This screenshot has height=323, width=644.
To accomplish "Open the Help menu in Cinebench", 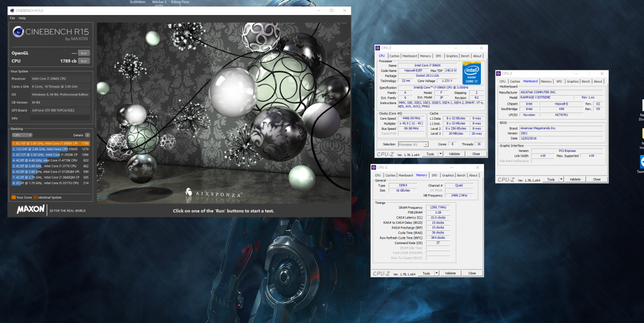I will (22, 18).
